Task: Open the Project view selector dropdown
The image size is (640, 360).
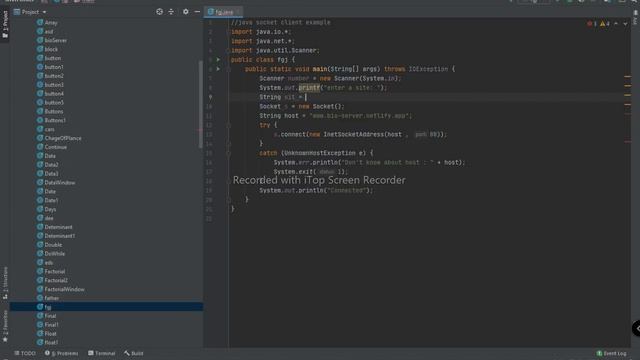Action: point(30,12)
